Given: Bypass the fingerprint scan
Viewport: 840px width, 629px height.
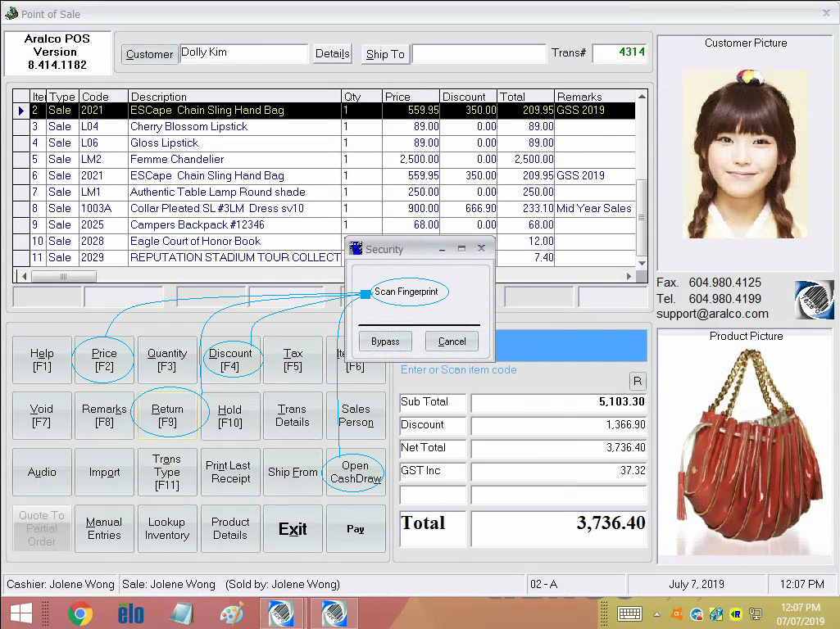Looking at the screenshot, I should coord(385,341).
